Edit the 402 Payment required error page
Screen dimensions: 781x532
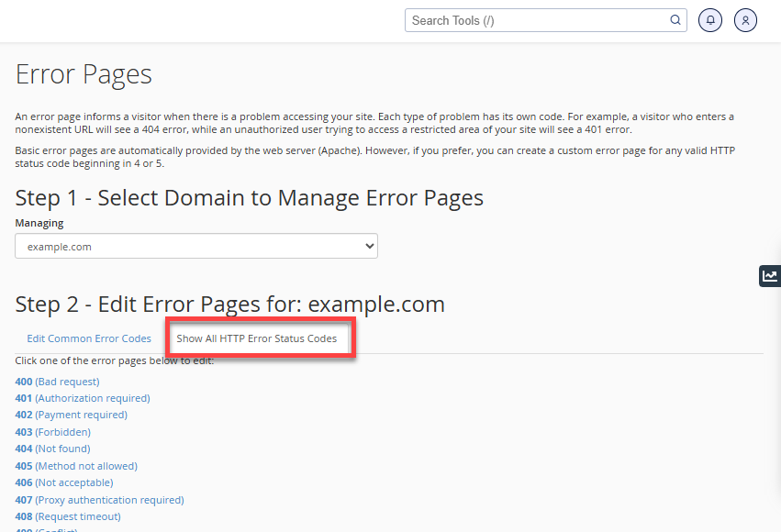(73, 415)
